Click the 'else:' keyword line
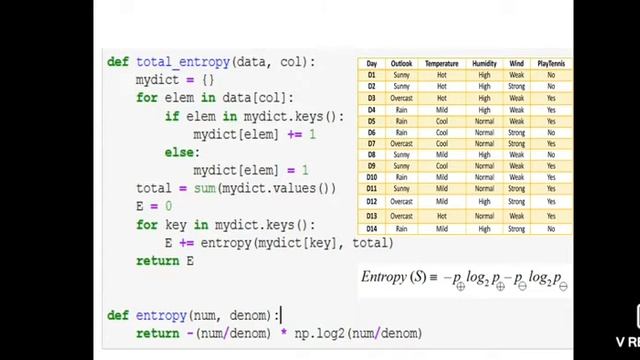 click(182, 152)
